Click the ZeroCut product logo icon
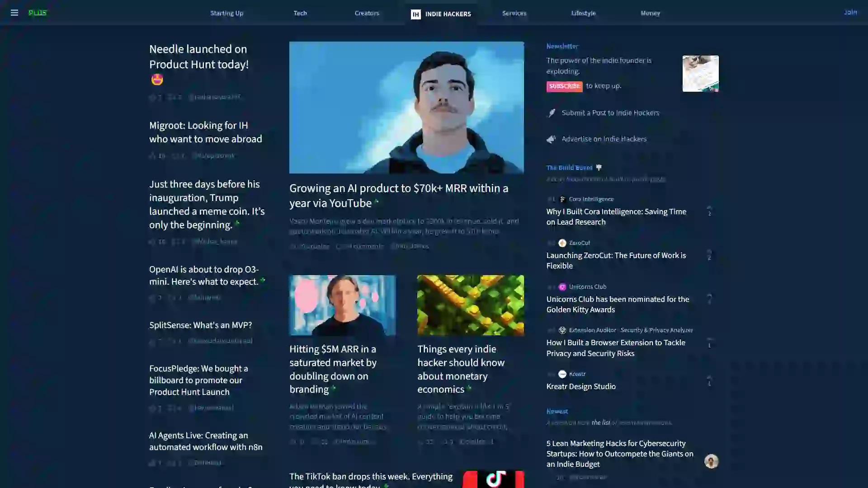 click(x=562, y=243)
